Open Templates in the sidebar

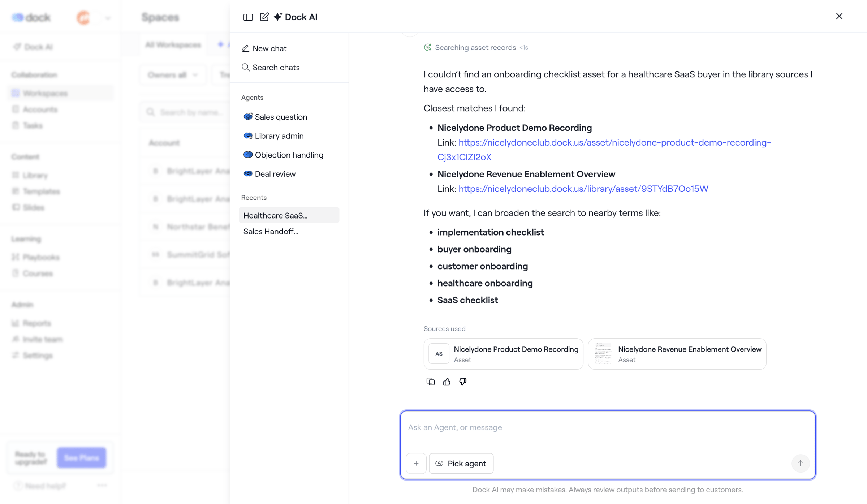[60, 191]
